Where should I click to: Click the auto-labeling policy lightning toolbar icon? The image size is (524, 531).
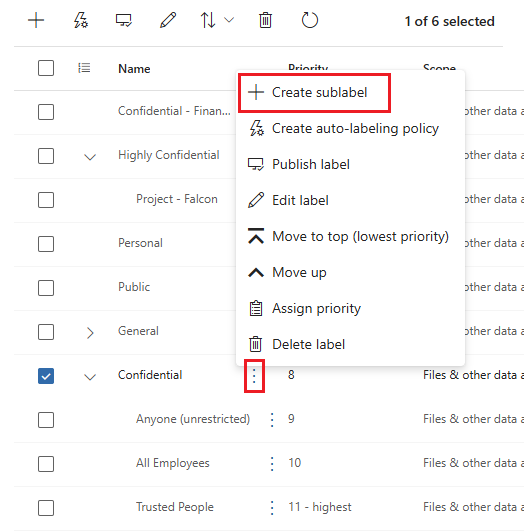81,20
